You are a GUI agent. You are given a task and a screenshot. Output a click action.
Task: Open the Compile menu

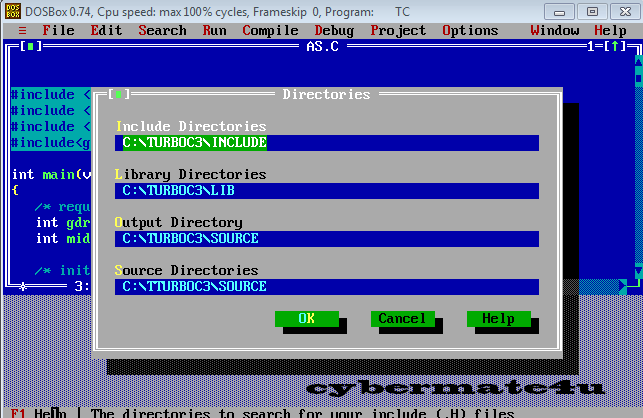270,30
